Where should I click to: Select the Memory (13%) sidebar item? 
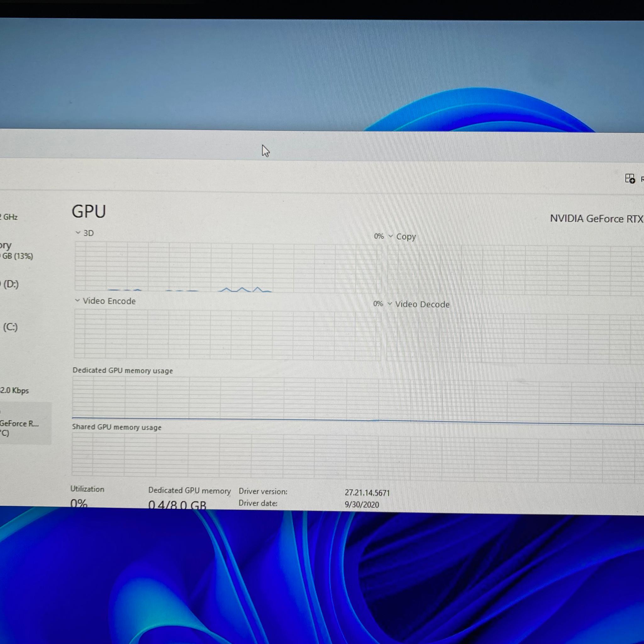[17, 251]
